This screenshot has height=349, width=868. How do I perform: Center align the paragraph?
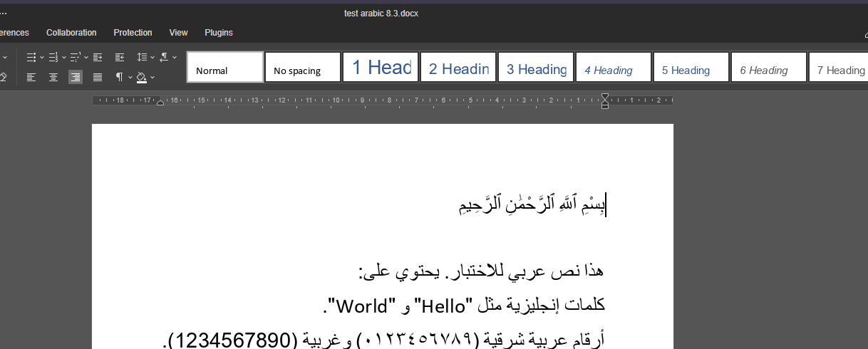(53, 77)
